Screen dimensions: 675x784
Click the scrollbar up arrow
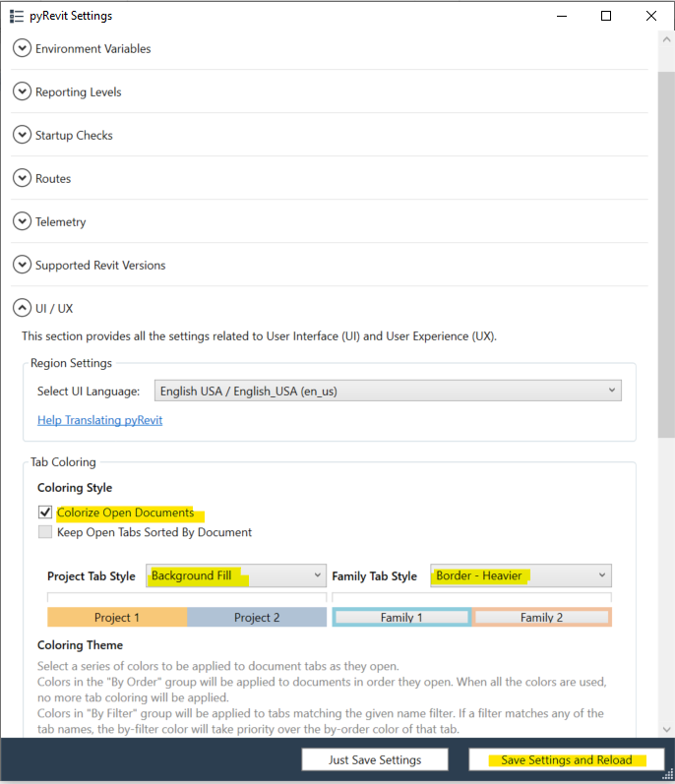click(666, 39)
